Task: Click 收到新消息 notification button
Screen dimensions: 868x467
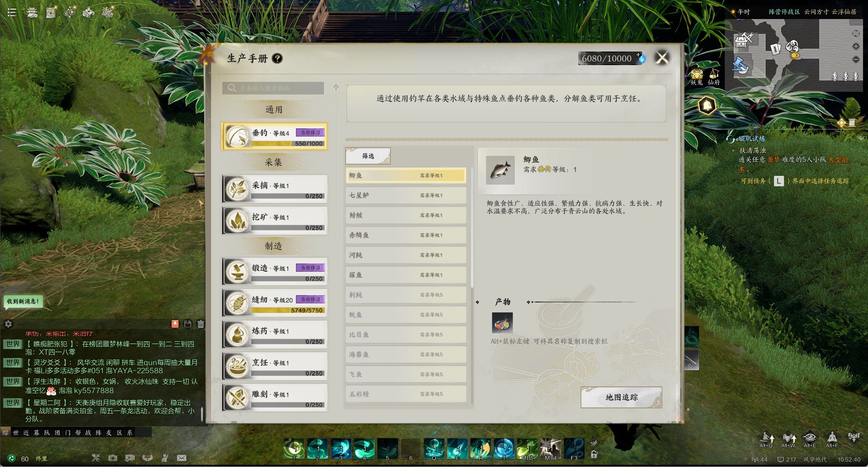Action: point(23,302)
